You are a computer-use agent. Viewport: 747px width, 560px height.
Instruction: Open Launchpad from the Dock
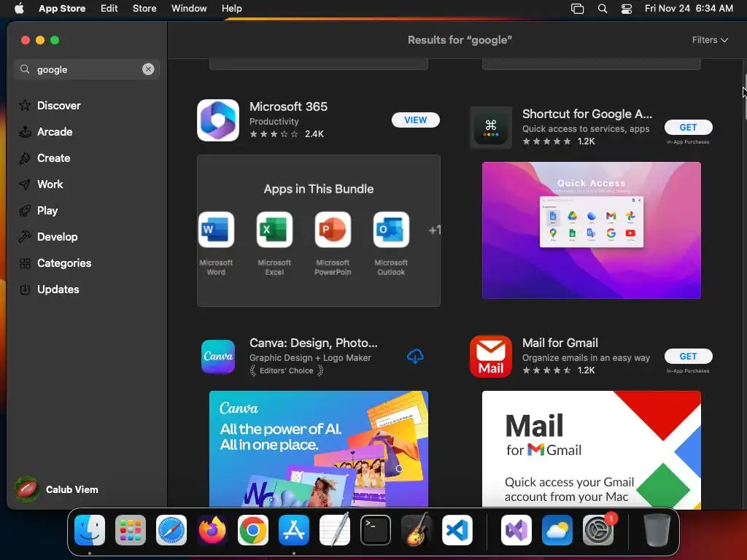131,530
